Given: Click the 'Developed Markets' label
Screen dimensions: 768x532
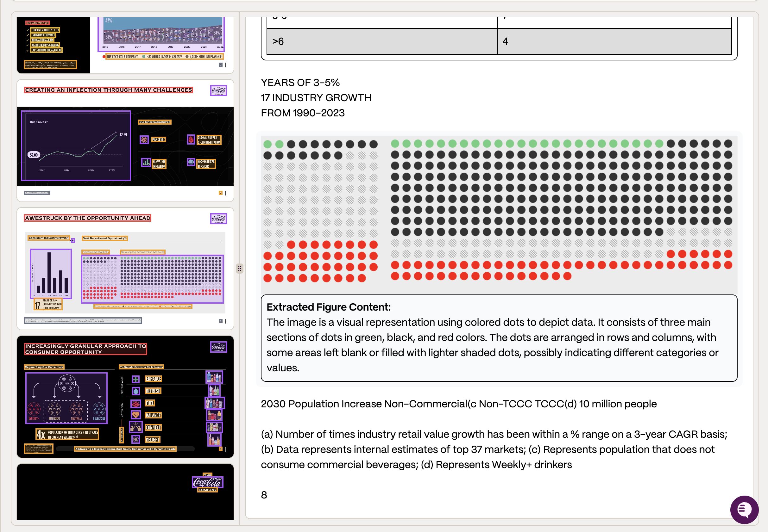Looking at the screenshot, I should pos(95,252).
